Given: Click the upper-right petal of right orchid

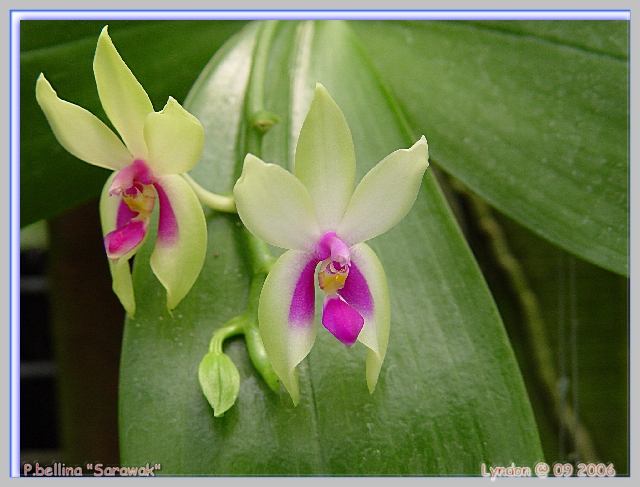Looking at the screenshot, I should point(385,192).
